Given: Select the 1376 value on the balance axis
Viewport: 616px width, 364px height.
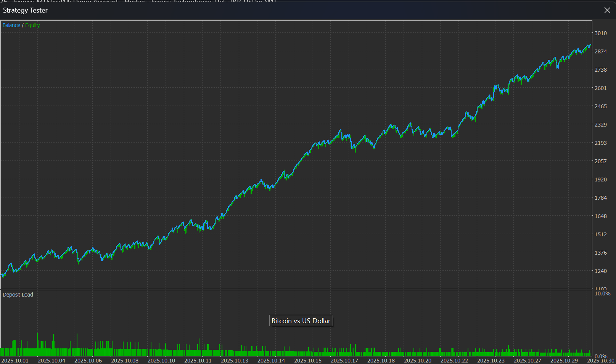Looking at the screenshot, I should (x=601, y=253).
